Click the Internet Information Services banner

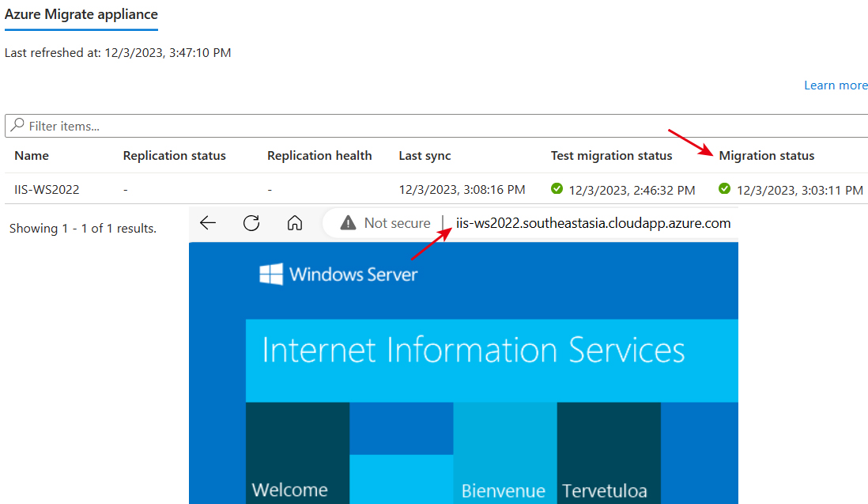coord(492,360)
